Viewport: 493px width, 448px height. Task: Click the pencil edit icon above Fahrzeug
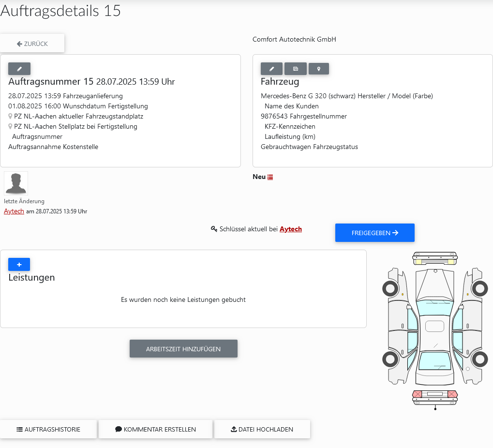point(271,69)
